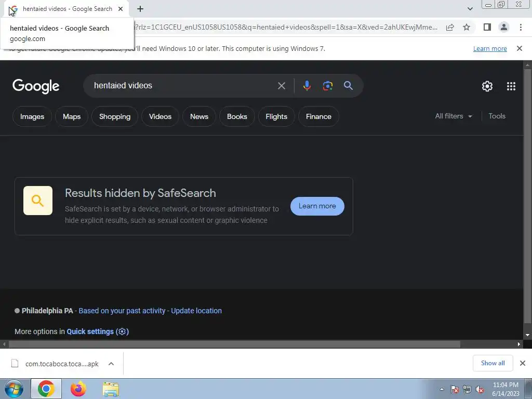Open Chrome three-dot menu

[521, 27]
